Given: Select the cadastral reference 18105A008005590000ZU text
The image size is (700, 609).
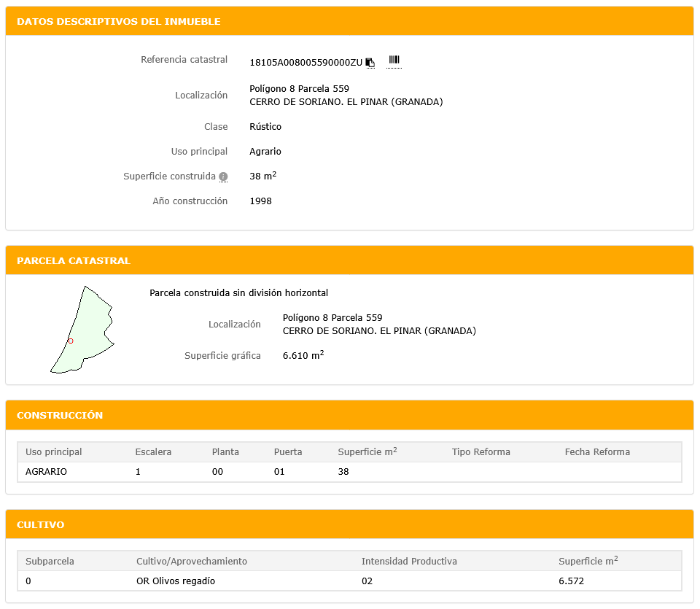Looking at the screenshot, I should coord(306,63).
